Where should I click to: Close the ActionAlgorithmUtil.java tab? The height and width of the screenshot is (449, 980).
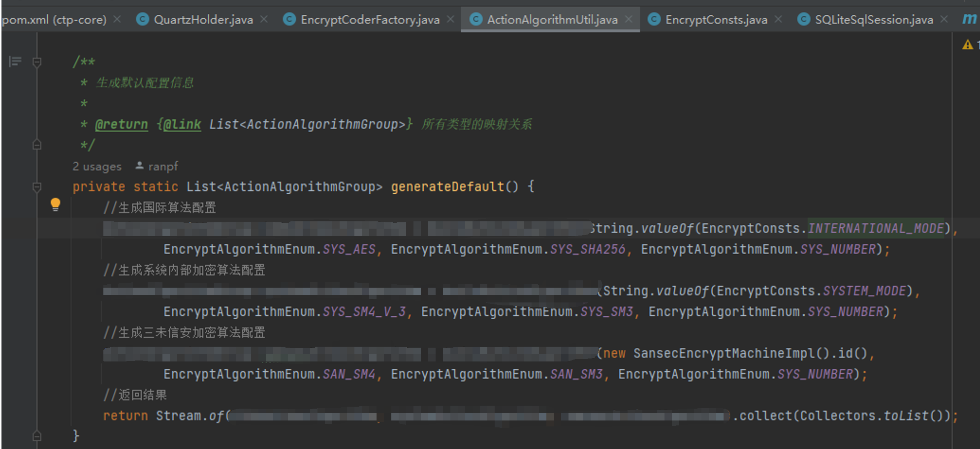(x=629, y=19)
